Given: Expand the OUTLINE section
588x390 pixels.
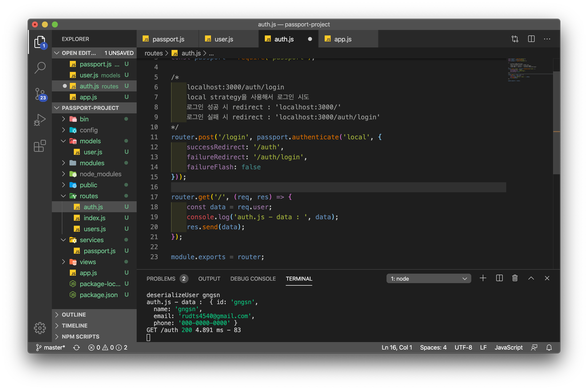Looking at the screenshot, I should click(x=74, y=315).
